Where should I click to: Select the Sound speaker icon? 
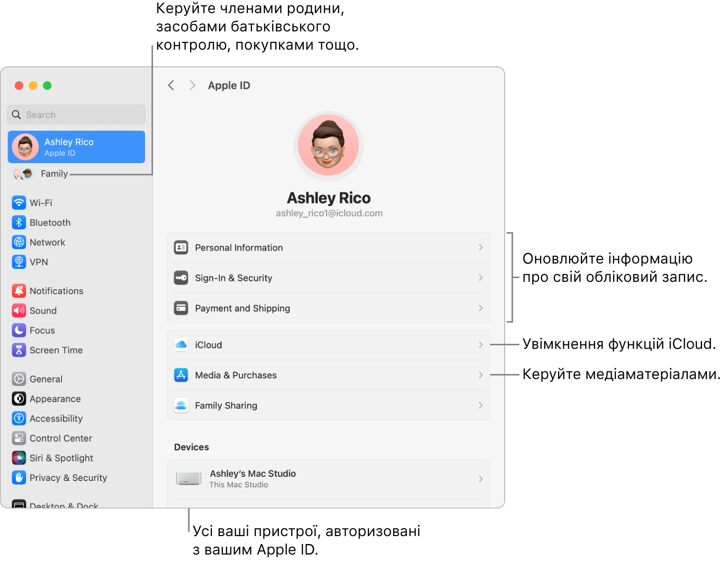19,310
